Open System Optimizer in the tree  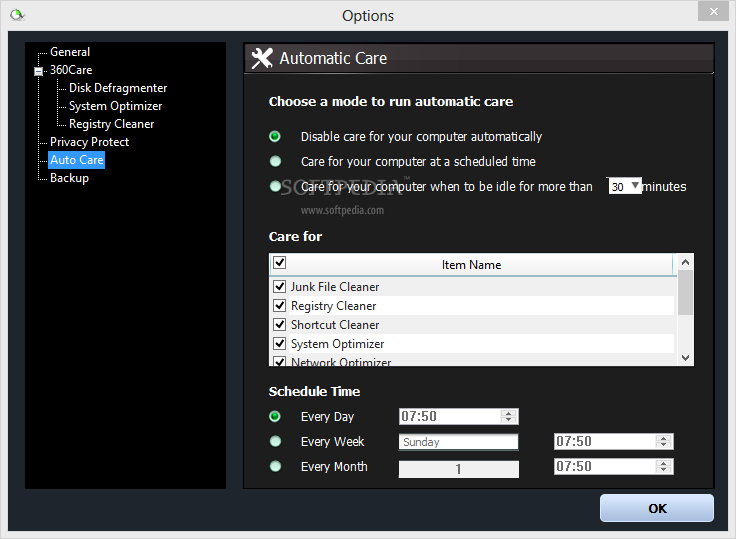click(115, 106)
